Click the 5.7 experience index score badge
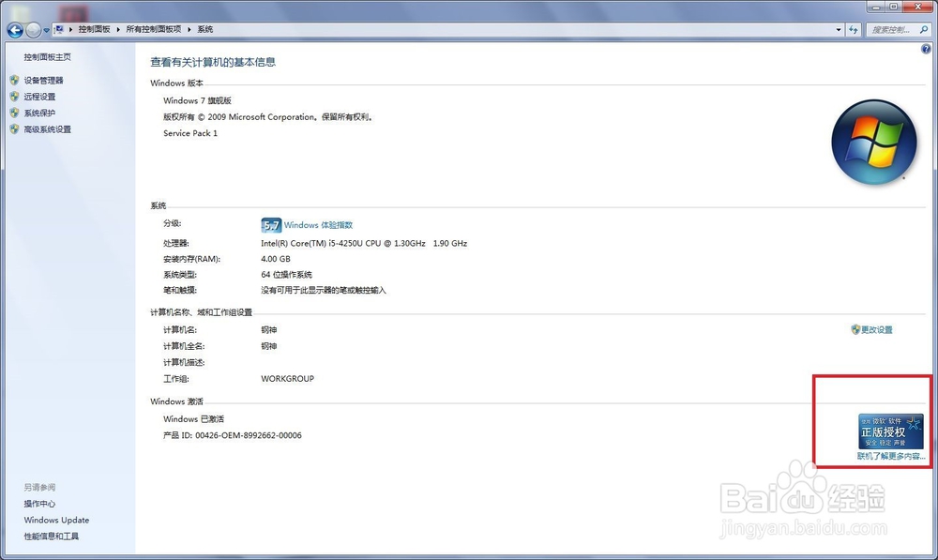The image size is (938, 560). [x=271, y=225]
